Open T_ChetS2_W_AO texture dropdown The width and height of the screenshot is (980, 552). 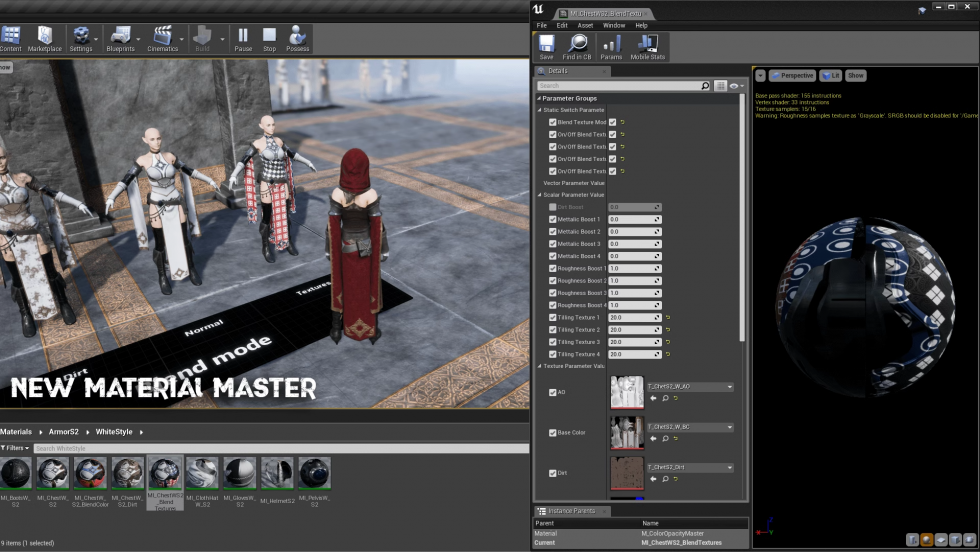(690, 387)
